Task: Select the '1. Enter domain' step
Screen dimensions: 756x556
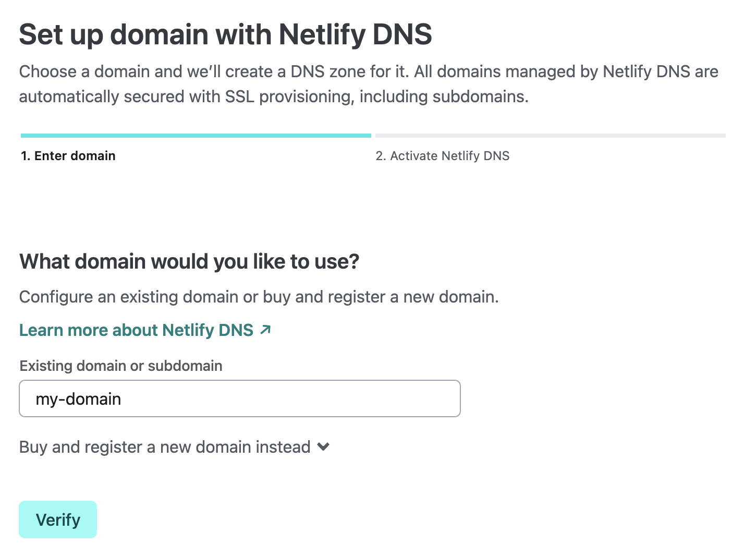Action: pyautogui.click(x=68, y=156)
